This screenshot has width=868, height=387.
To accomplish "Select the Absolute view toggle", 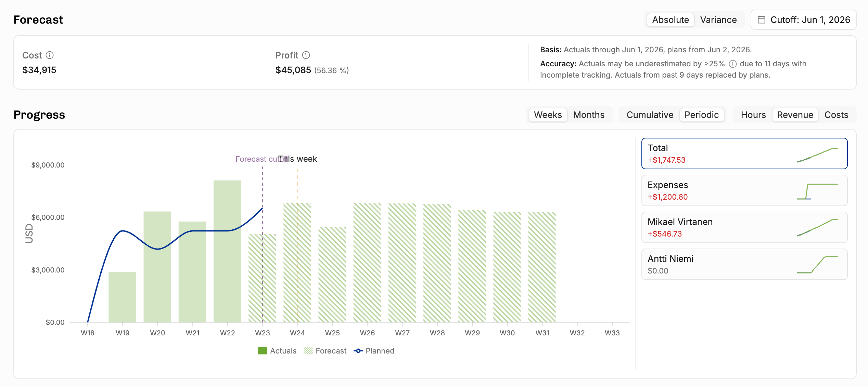I will tap(670, 20).
